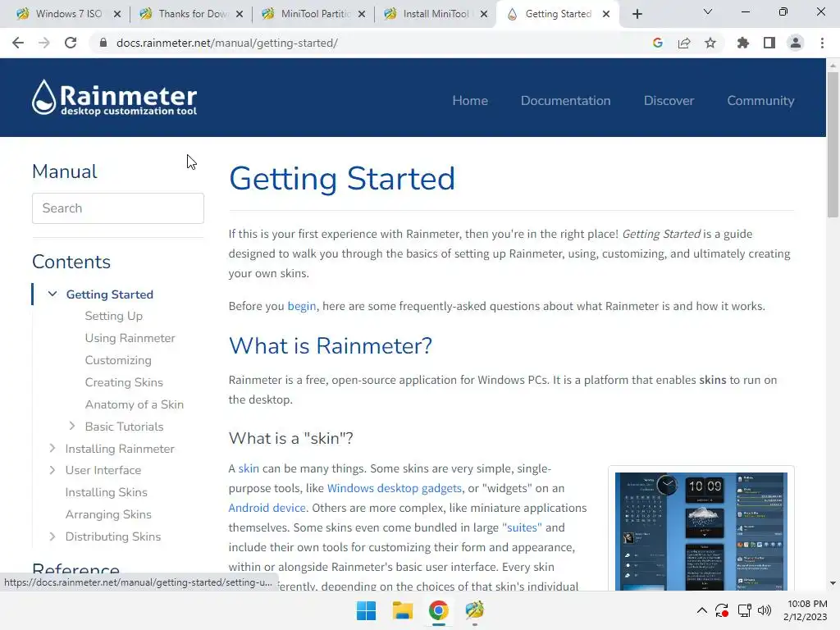Screen dimensions: 840x630
Task: Switch to the Install MiniTool tab
Action: click(436, 14)
